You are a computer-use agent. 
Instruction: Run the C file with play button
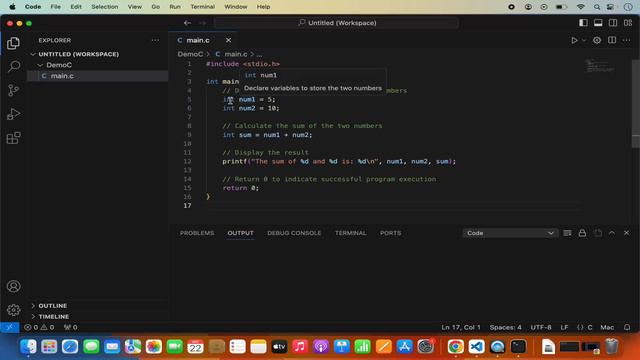(574, 40)
